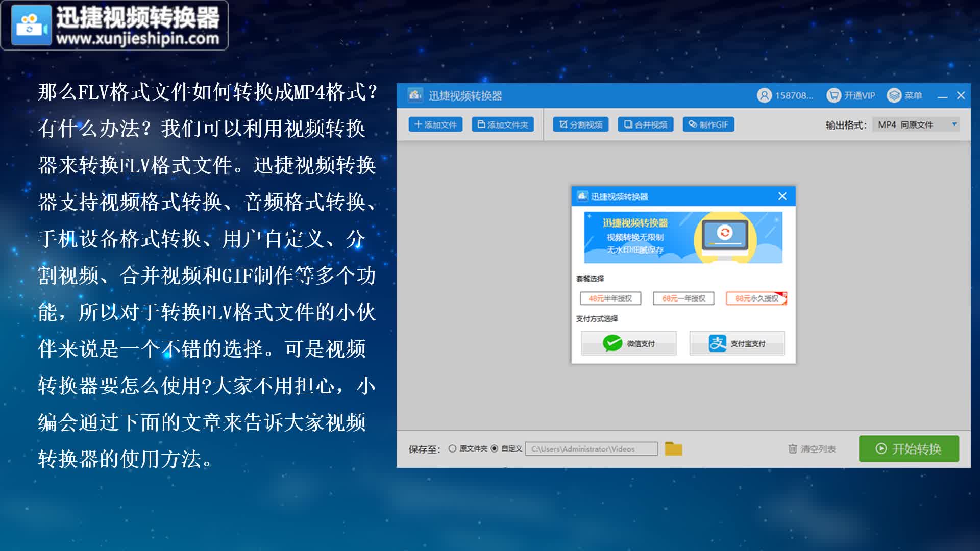Click the 添加文件夹 add folder icon
980x551 pixels.
tap(481, 124)
